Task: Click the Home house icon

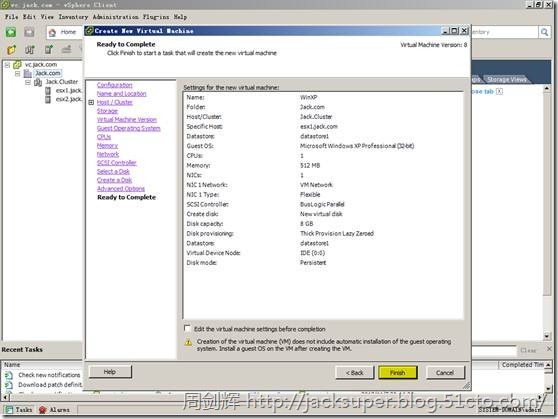Action: point(52,32)
